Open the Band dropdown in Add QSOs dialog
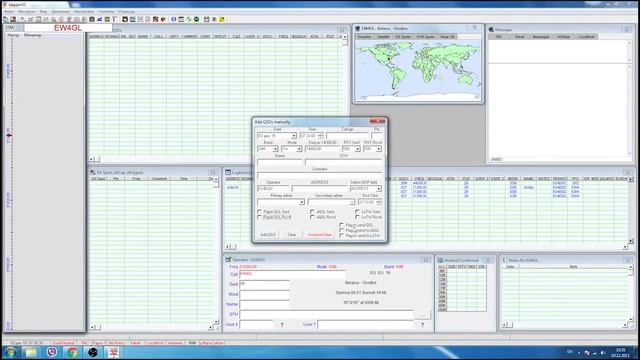The image size is (640, 360). [275, 149]
